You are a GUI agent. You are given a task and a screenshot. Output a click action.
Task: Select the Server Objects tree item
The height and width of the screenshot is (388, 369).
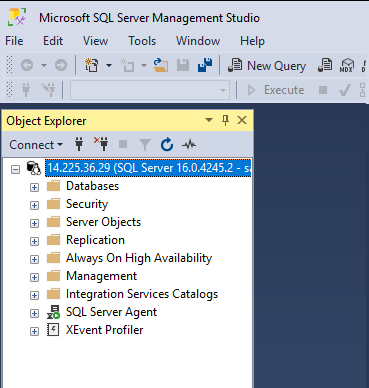point(103,222)
